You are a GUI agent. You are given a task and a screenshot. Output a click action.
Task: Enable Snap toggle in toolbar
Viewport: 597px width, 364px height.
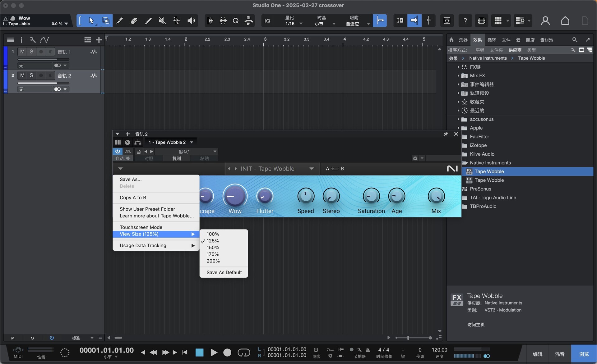point(380,21)
